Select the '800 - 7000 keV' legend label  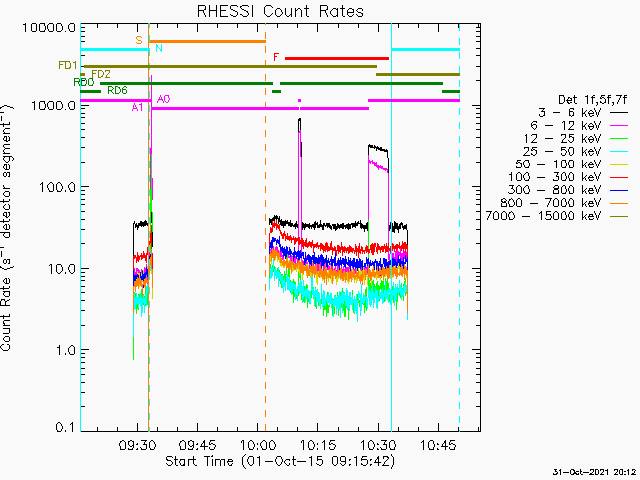pos(550,203)
